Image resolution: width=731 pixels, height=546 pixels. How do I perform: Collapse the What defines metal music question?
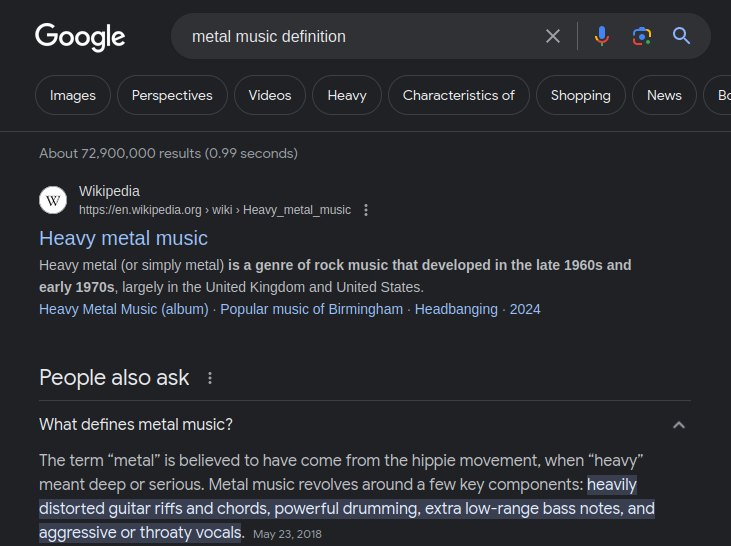(x=679, y=425)
